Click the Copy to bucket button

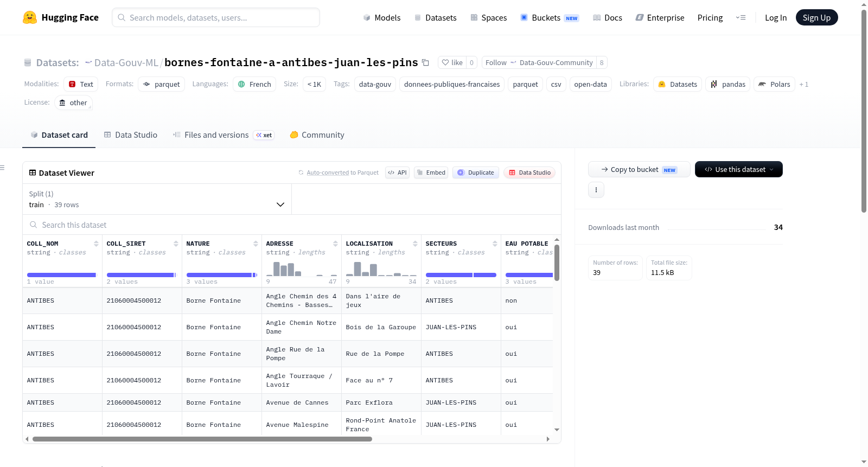(x=639, y=169)
